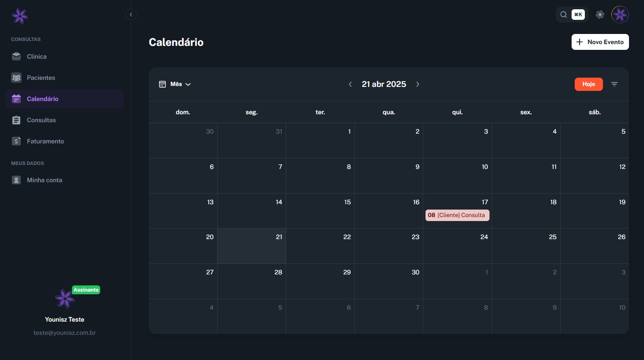Open the Mês view dropdown
Viewport: 644px width, 360px height.
point(175,84)
